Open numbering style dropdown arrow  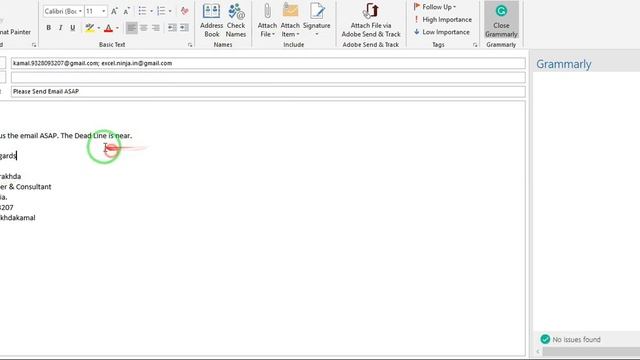170,11
